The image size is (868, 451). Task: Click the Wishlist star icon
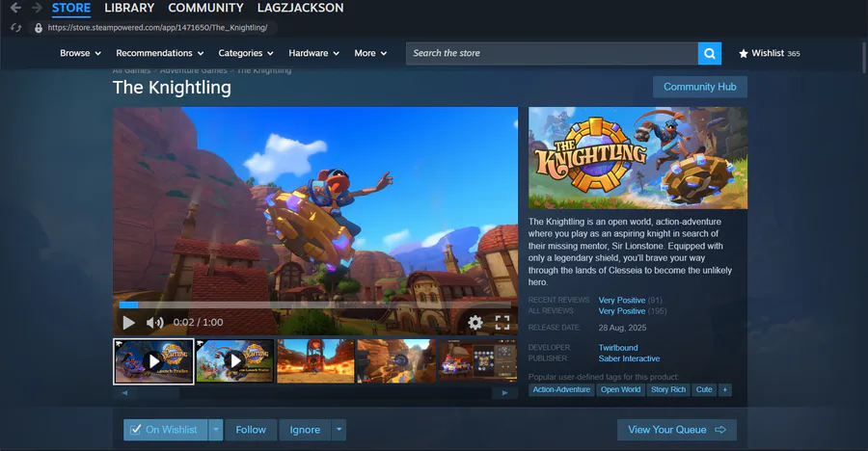[744, 54]
